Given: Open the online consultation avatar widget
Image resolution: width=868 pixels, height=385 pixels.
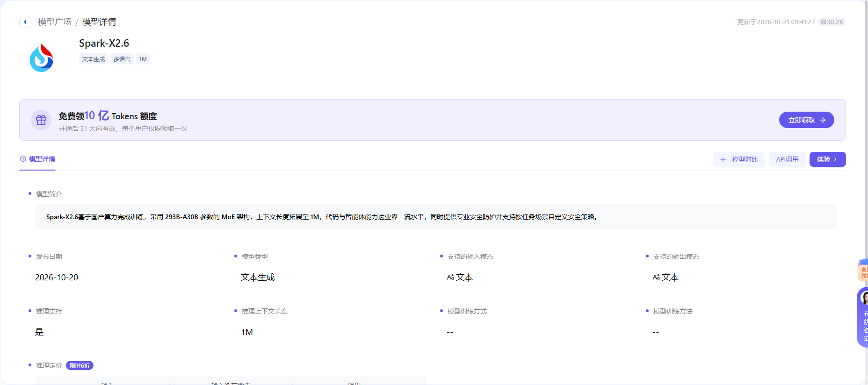Looking at the screenshot, I should coord(863,317).
